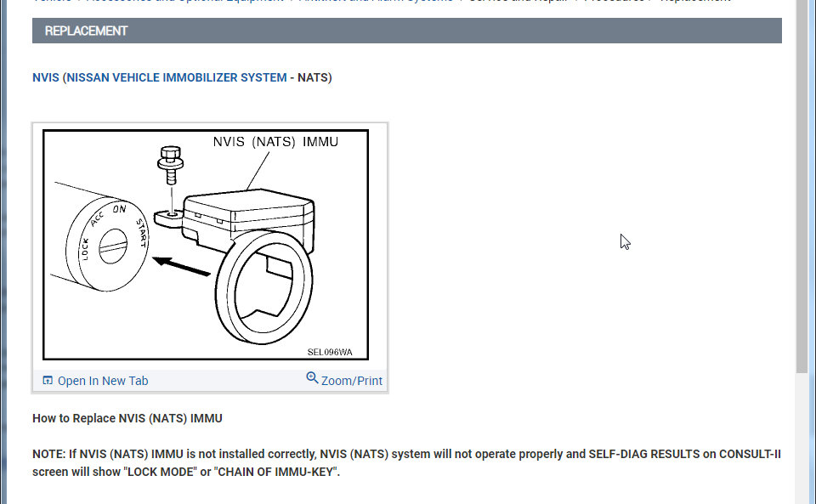Click the magnifier Zoom/Print icon
Image resolution: width=816 pixels, height=504 pixels.
point(312,377)
